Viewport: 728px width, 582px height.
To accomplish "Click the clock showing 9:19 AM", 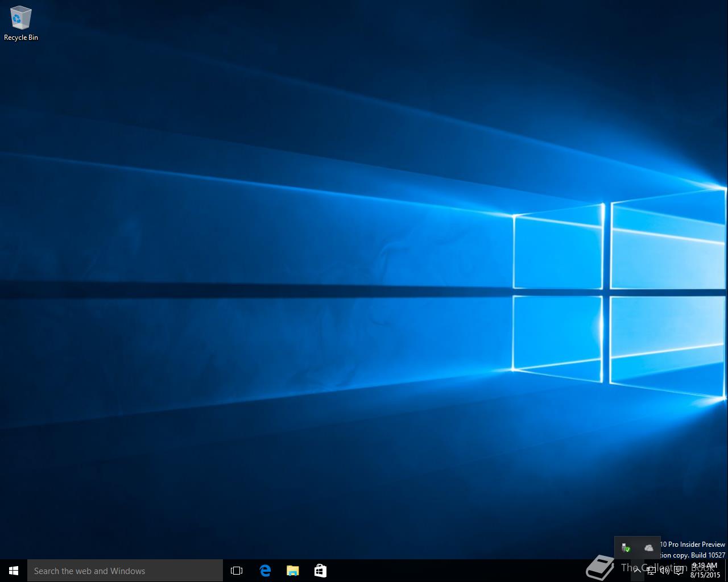I will click(x=705, y=571).
